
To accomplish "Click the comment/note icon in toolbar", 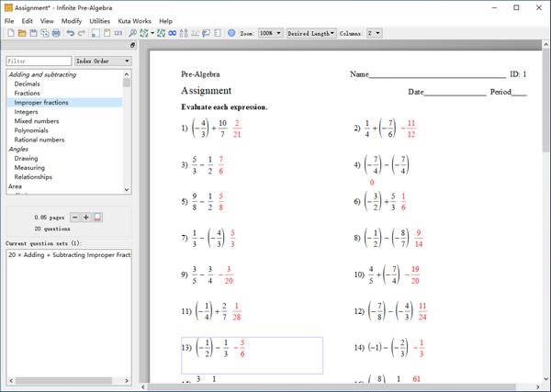I will pyautogui.click(x=207, y=33).
